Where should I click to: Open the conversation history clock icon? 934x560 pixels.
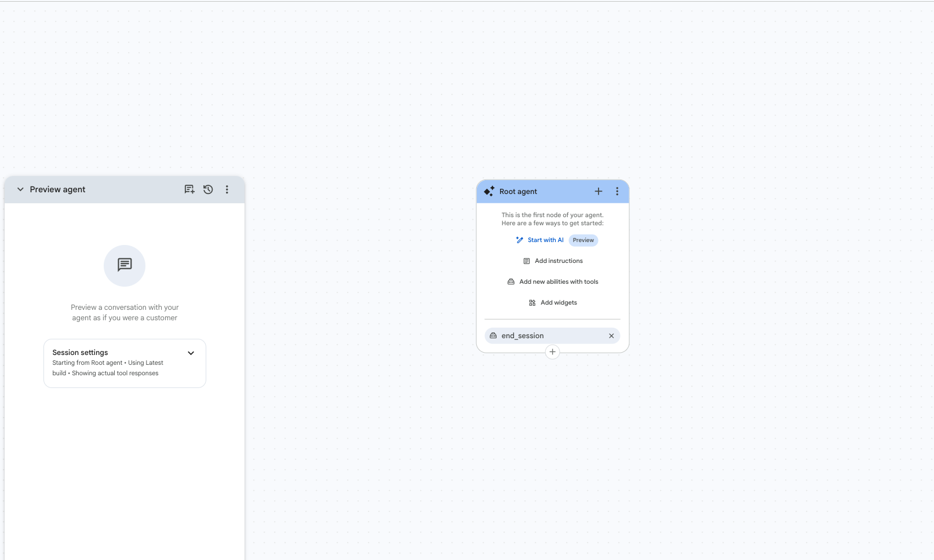pyautogui.click(x=208, y=189)
